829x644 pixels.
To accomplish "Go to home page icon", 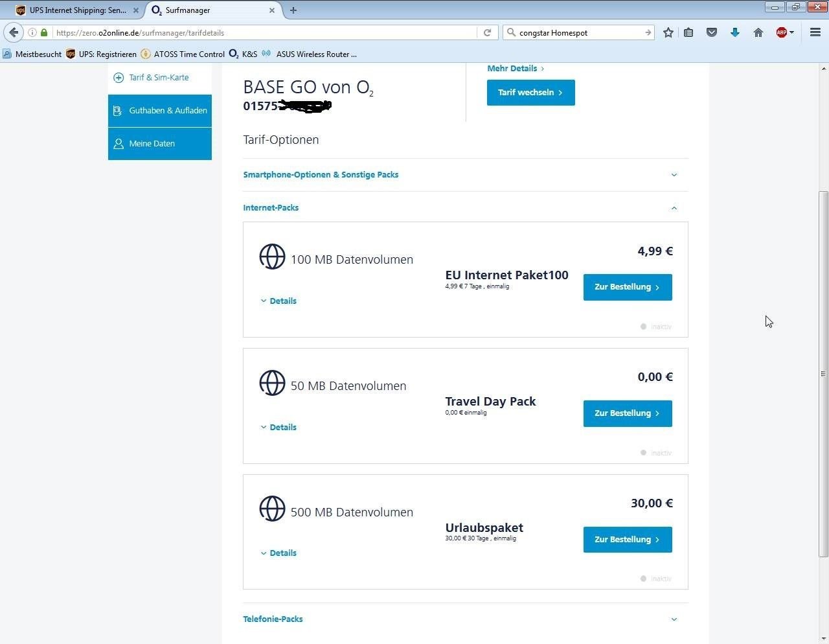I will coord(758,32).
